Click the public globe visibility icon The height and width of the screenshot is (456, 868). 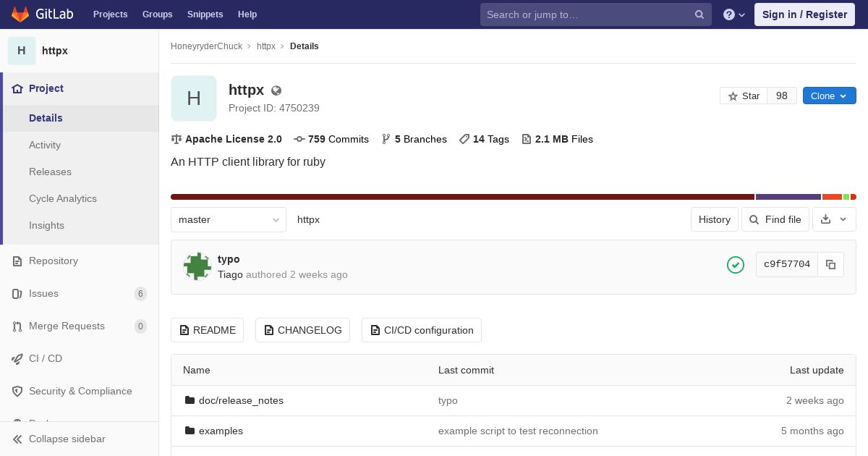click(x=276, y=90)
